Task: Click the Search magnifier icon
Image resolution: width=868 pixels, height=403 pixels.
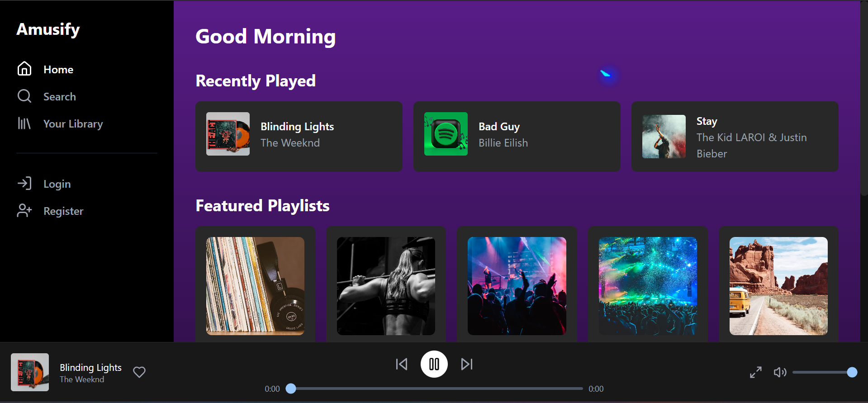Action: (24, 96)
